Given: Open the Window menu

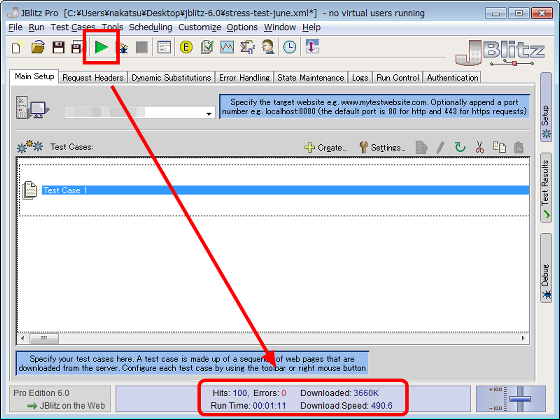Looking at the screenshot, I should (x=280, y=27).
